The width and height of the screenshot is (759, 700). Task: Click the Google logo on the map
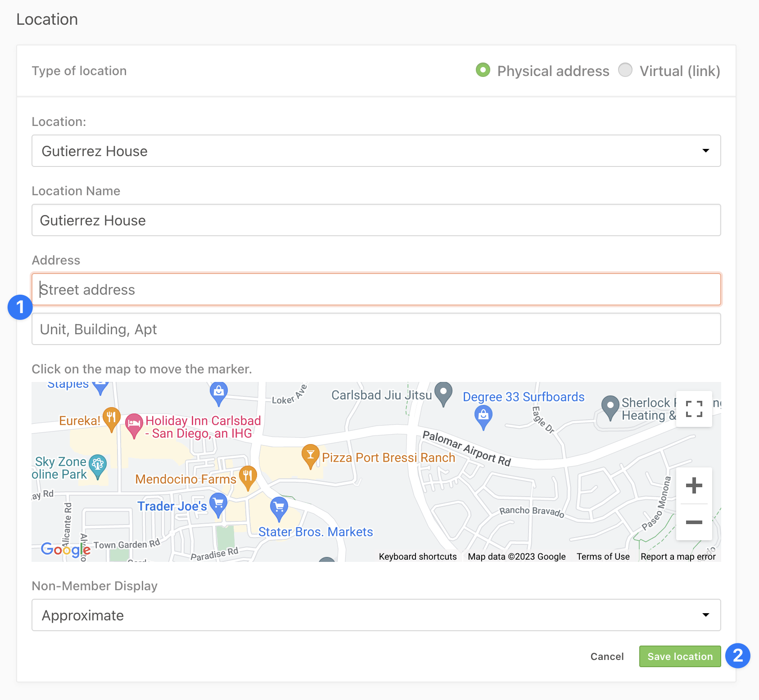click(x=66, y=549)
